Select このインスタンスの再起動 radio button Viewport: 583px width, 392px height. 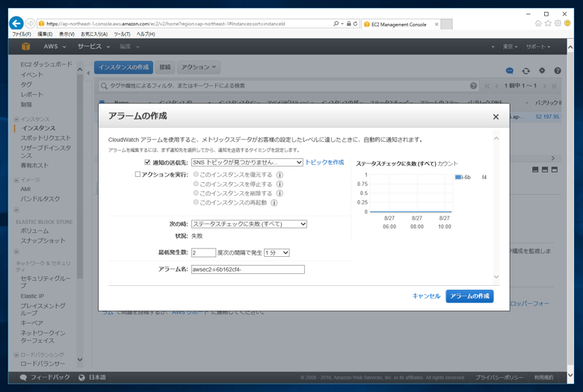pos(196,202)
